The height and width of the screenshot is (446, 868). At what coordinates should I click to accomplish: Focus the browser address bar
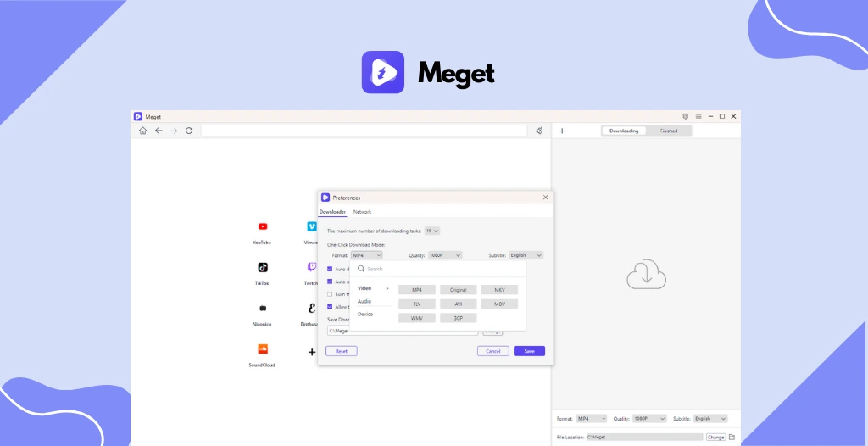coord(364,131)
